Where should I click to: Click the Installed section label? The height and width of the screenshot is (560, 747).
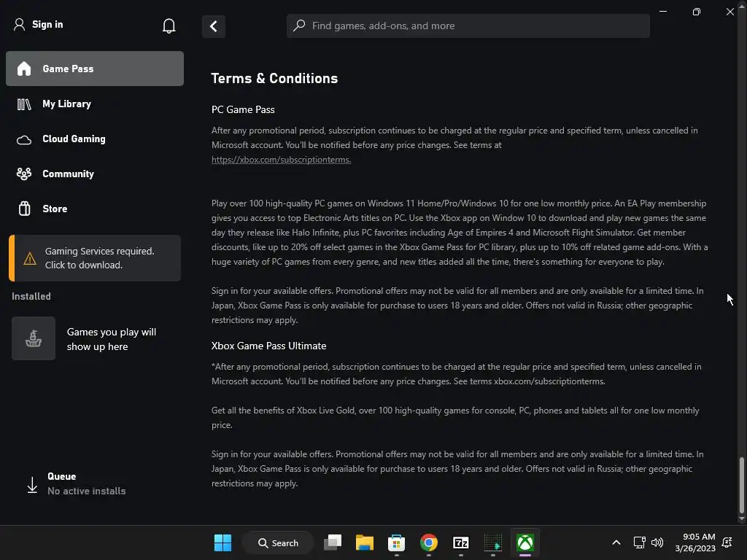(31, 296)
